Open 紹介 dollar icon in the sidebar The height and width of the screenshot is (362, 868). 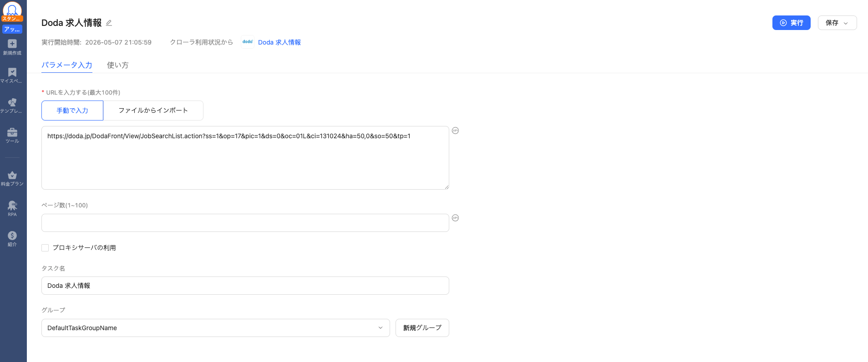click(12, 239)
